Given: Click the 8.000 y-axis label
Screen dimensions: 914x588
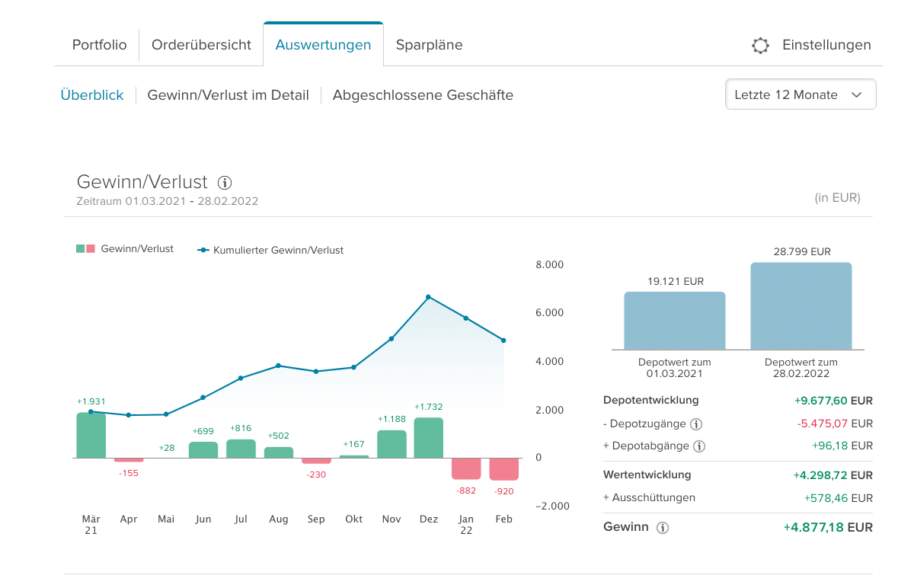Looking at the screenshot, I should [x=550, y=265].
